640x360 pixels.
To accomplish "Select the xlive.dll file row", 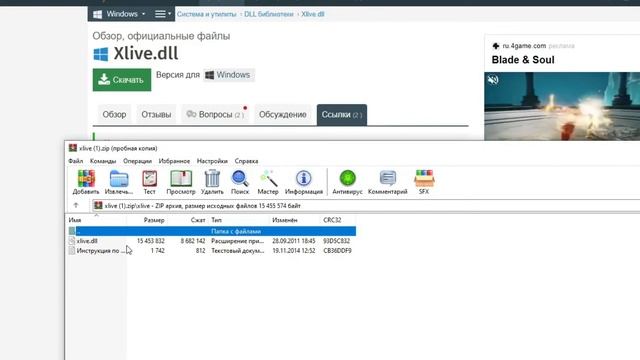I will pos(212,241).
